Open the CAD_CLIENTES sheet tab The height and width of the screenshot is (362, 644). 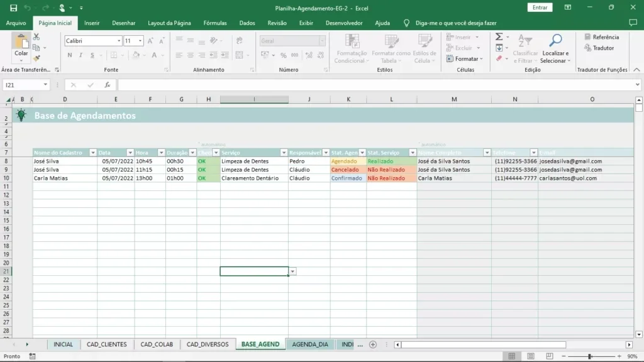(x=107, y=344)
